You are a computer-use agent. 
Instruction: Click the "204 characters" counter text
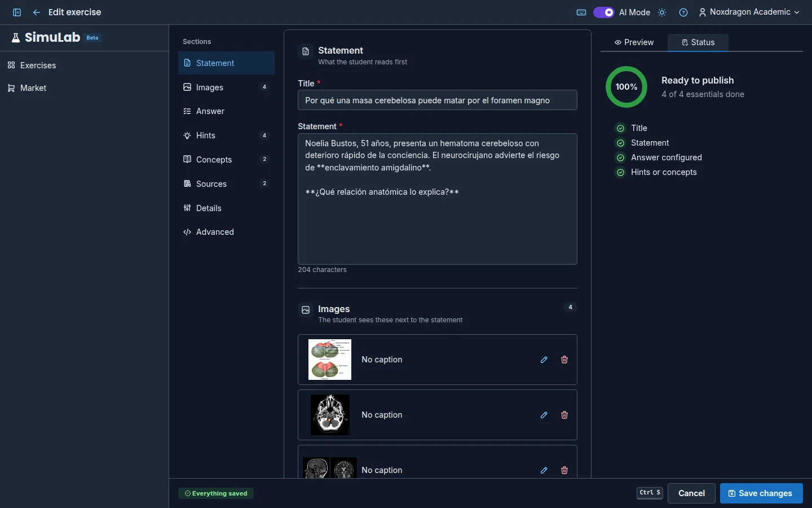click(x=323, y=270)
